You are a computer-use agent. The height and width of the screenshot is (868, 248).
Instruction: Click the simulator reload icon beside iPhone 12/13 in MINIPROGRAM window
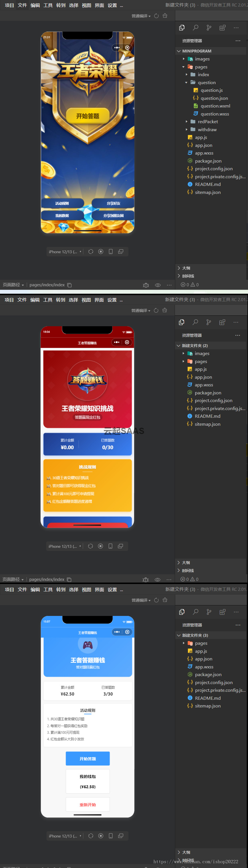91,252
